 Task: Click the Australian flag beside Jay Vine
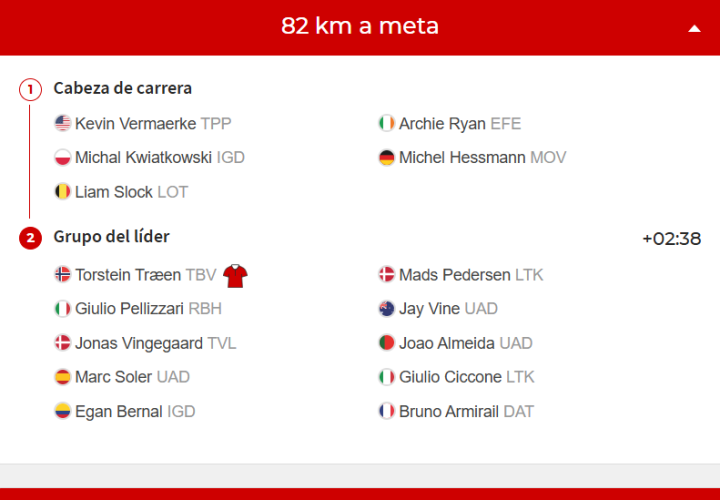(x=387, y=309)
